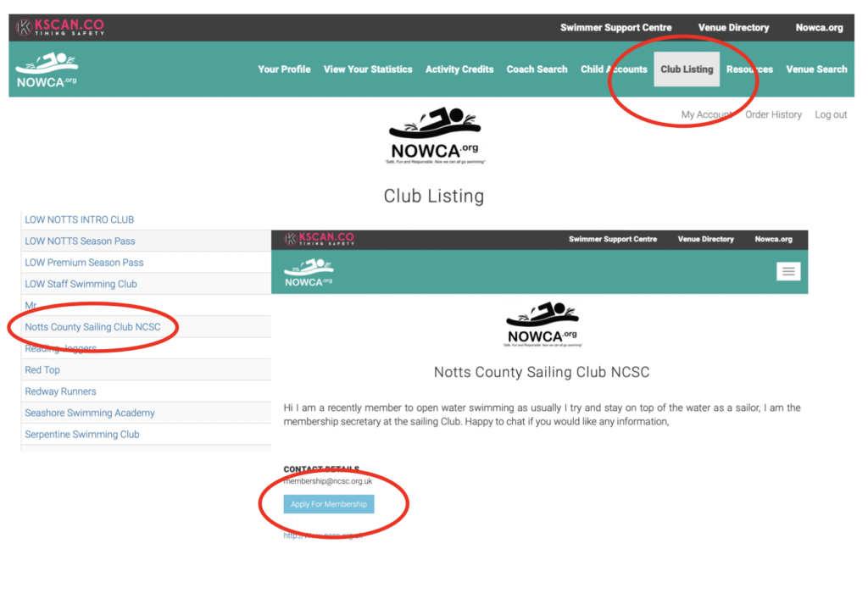The width and height of the screenshot is (868, 610).
Task: Click Log out
Action: point(831,114)
